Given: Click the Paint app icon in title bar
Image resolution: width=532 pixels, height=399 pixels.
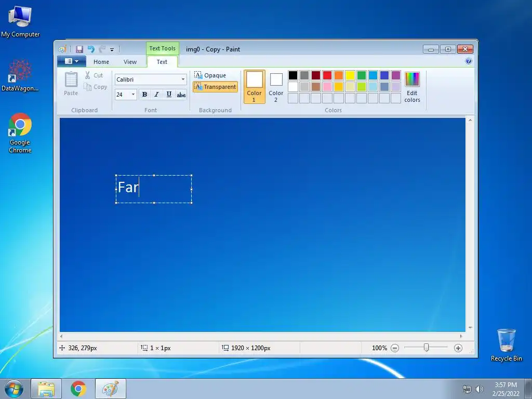Looking at the screenshot, I should [62, 49].
